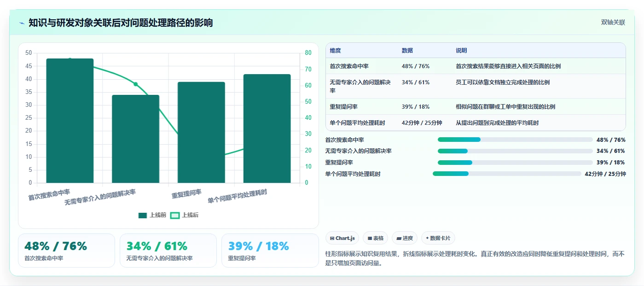Click the 无需专家介入的问题解决率 bar in the chart
644x286 pixels.
(136, 139)
